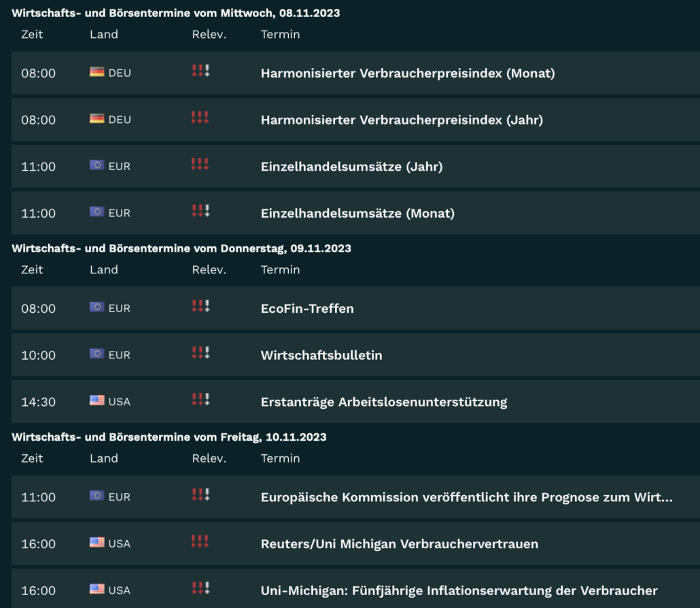This screenshot has width=700, height=608.
Task: Click Zeit column header under Donnerstag, 09.11.2023
Action: [x=32, y=270]
